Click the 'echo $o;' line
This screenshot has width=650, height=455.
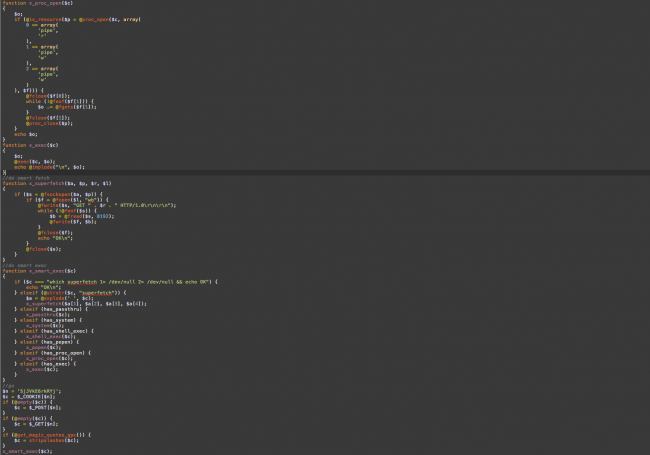(x=26, y=135)
